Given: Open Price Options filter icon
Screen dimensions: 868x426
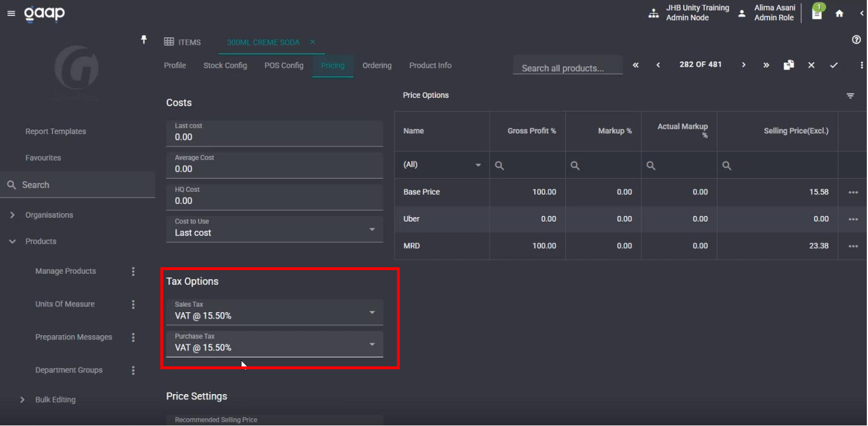Looking at the screenshot, I should click(x=850, y=96).
